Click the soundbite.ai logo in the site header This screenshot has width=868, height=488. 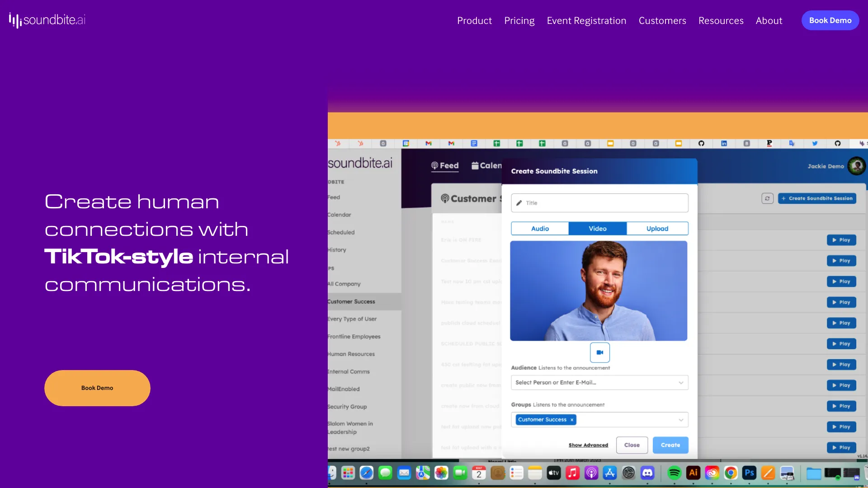click(47, 20)
